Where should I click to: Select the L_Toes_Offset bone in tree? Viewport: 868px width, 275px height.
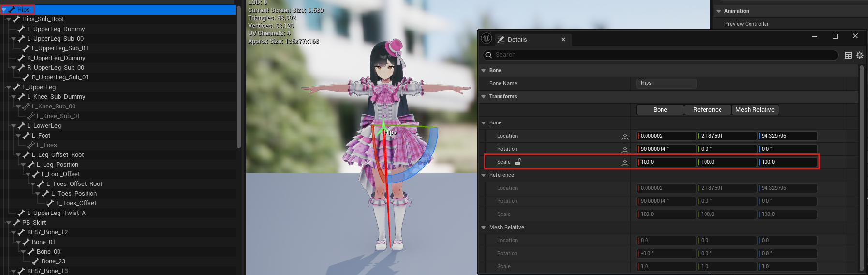(76, 203)
